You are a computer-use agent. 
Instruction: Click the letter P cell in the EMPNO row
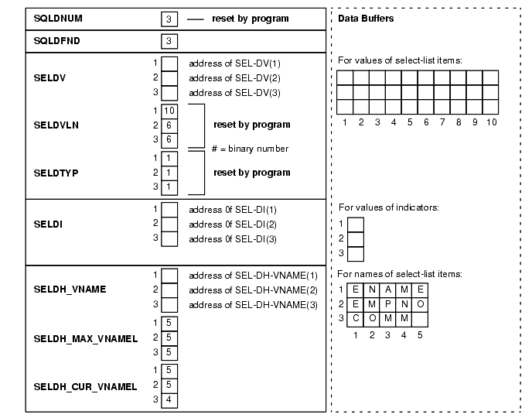coord(387,303)
